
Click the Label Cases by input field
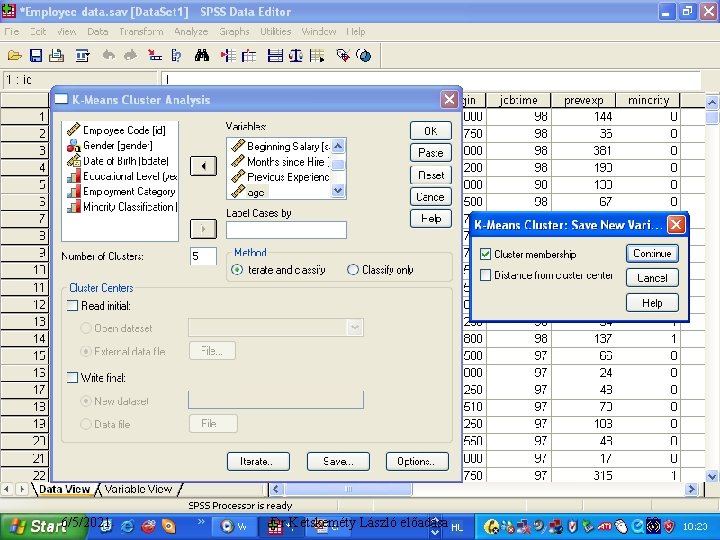(x=286, y=230)
